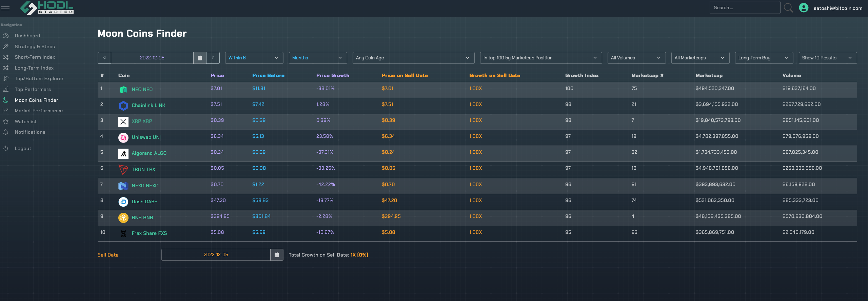Click the Notifications bell icon
Image resolution: width=868 pixels, height=301 pixels.
click(6, 132)
